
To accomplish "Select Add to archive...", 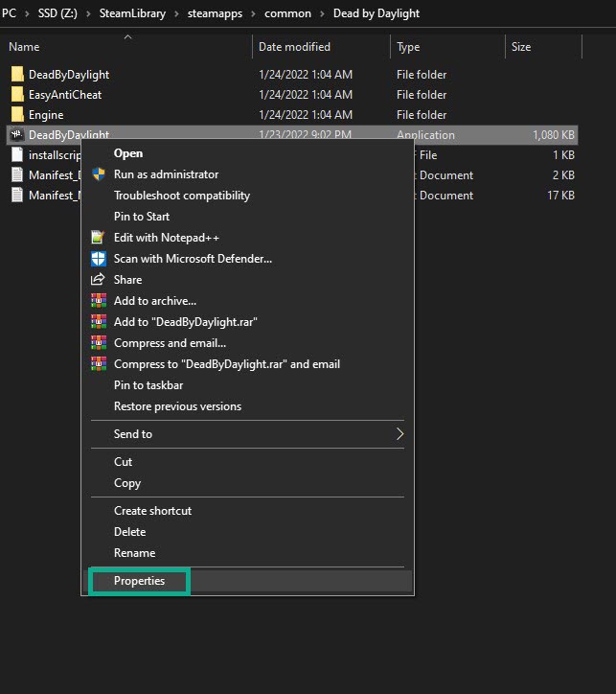I will 155,301.
